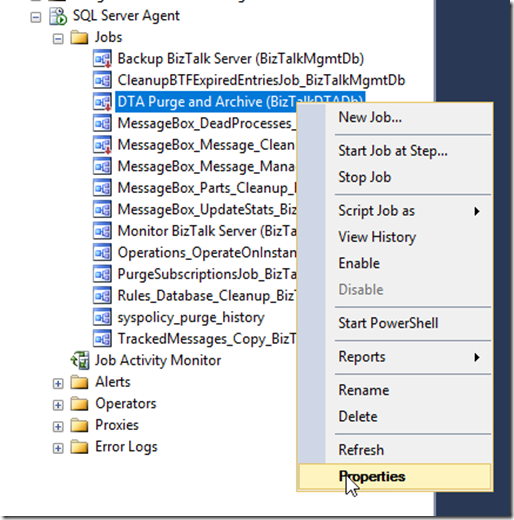Click the Operators folder icon
This screenshot has width=514, height=520.
pyautogui.click(x=79, y=404)
